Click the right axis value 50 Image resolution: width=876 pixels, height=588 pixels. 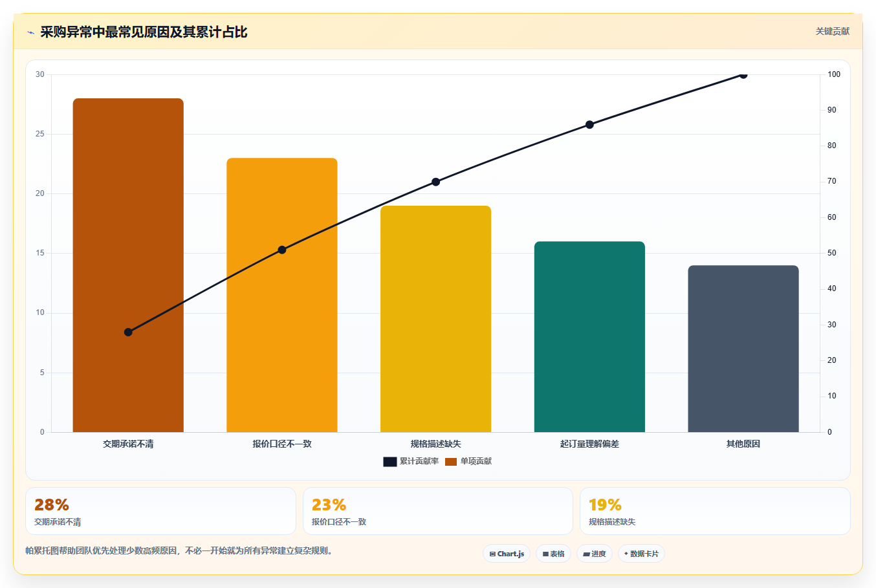832,253
